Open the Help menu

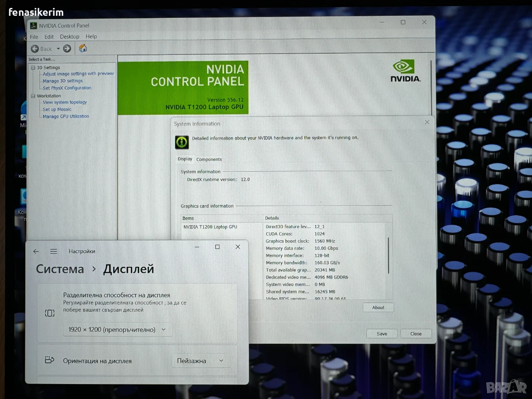(x=91, y=37)
